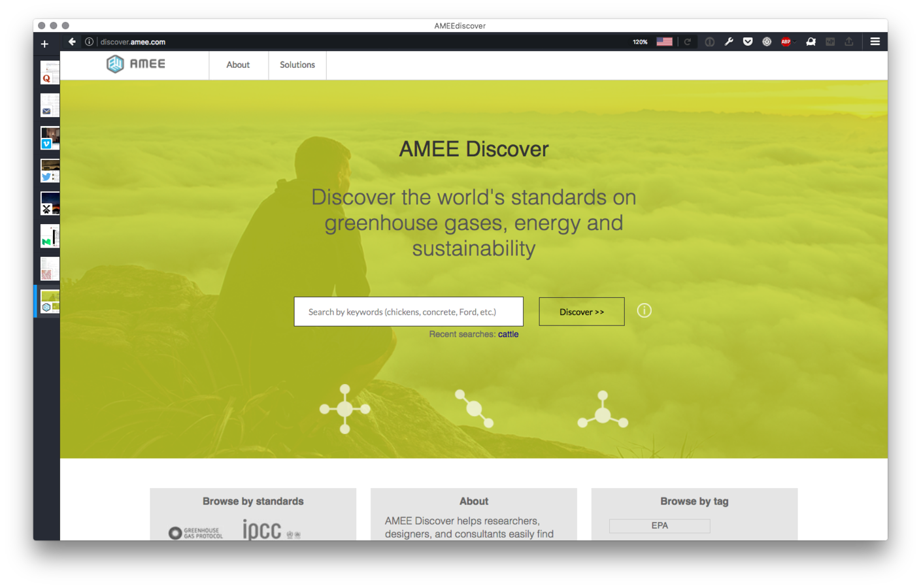Open the Adblock Plus dropdown arrow

point(794,42)
